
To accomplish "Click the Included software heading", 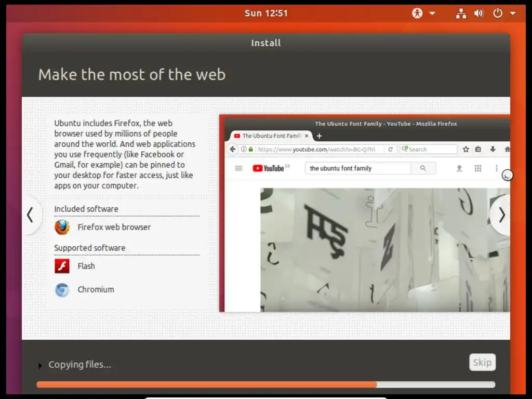I will (86, 209).
